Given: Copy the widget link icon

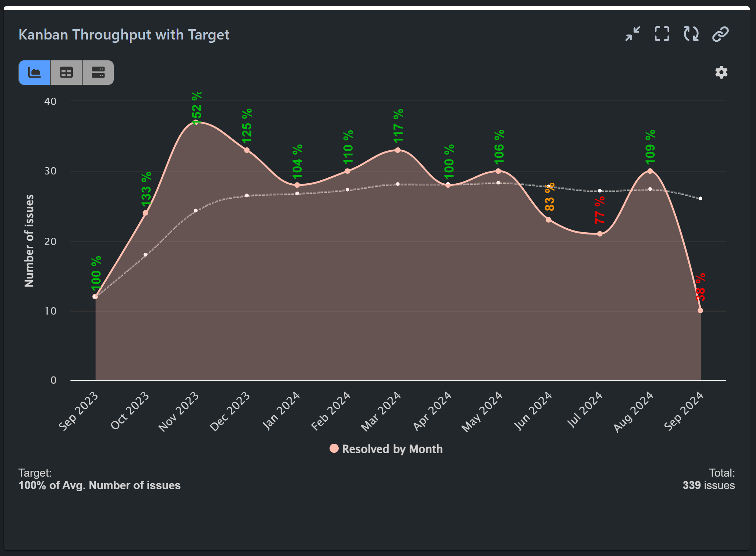Looking at the screenshot, I should click(719, 34).
